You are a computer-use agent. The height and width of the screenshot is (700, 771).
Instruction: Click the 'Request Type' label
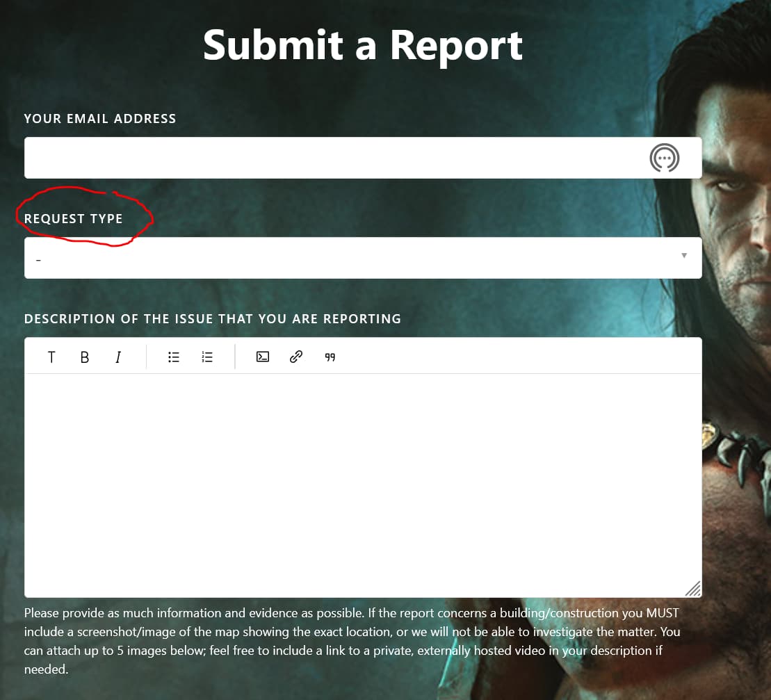click(73, 219)
